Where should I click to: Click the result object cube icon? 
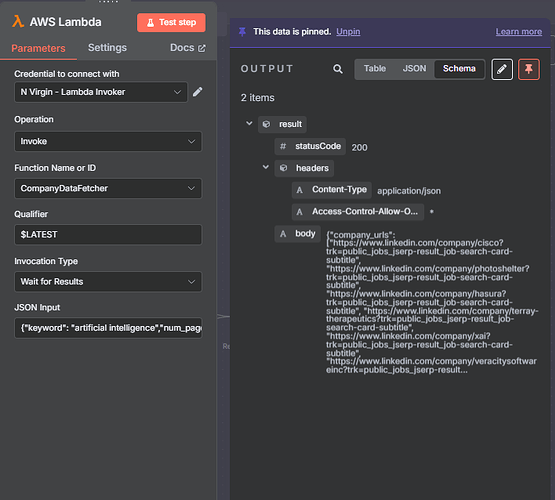pos(266,124)
